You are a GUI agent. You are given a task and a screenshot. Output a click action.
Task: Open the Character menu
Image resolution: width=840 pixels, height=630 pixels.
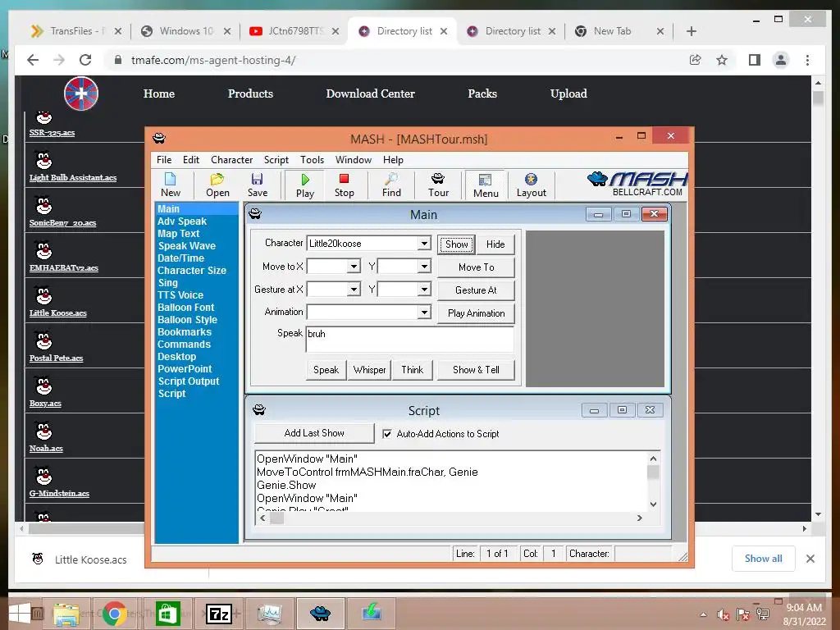pyautogui.click(x=231, y=160)
